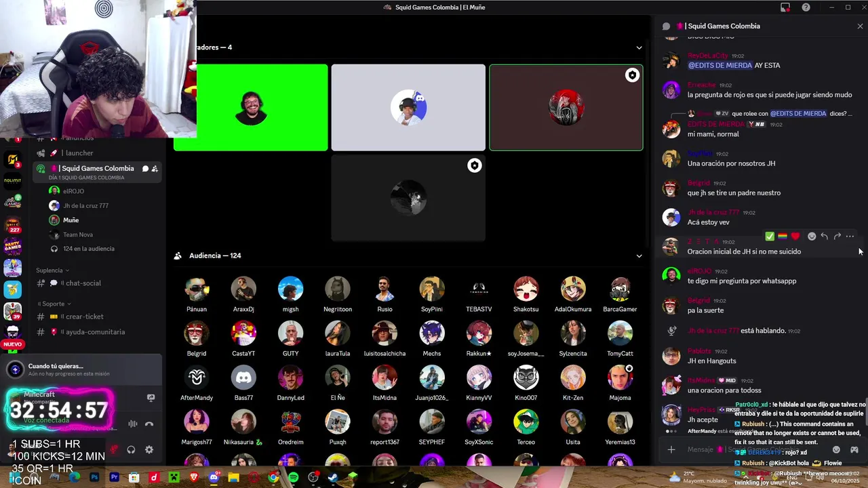Launch Photoshop from the taskbar
The image size is (868, 488).
coord(94,478)
